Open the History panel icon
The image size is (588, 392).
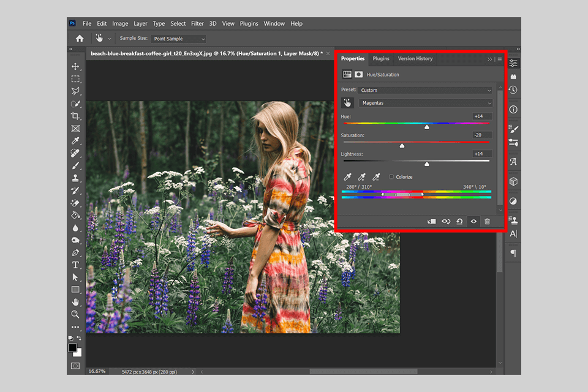click(x=513, y=90)
